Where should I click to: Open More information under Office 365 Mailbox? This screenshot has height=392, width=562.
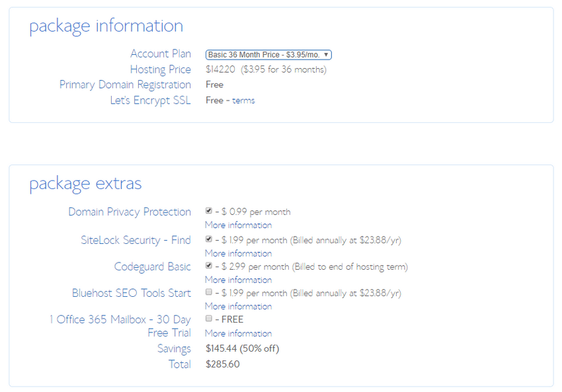[238, 334]
